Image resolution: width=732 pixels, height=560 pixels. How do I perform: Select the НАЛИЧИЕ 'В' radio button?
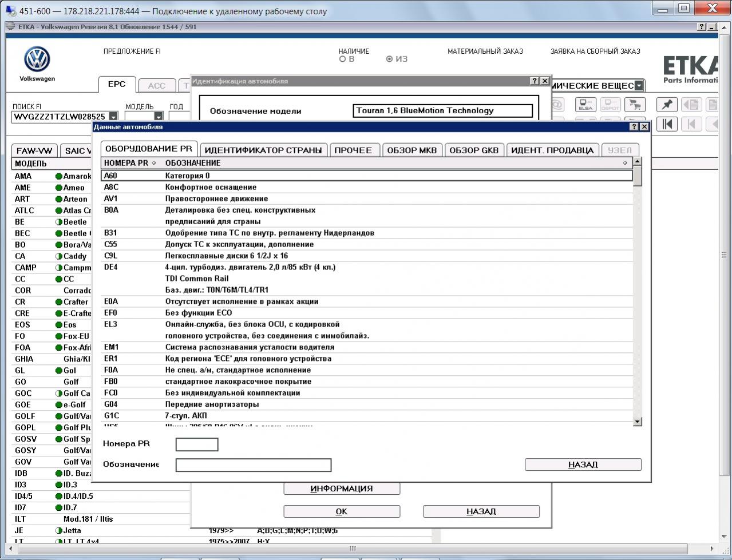[x=342, y=59]
